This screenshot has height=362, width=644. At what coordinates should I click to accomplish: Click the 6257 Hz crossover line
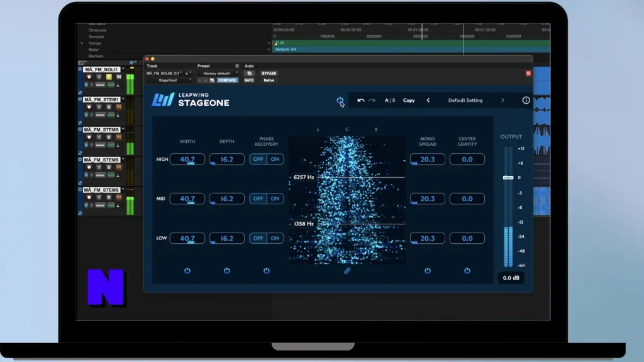point(362,177)
